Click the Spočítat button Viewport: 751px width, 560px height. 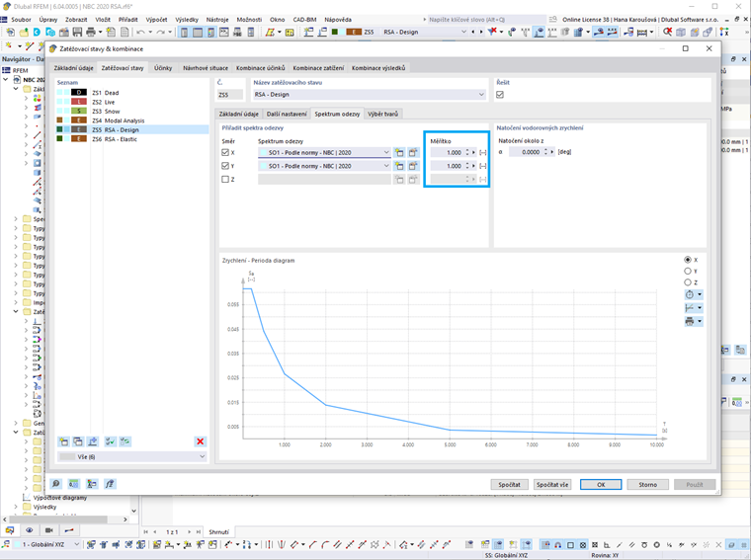click(509, 484)
